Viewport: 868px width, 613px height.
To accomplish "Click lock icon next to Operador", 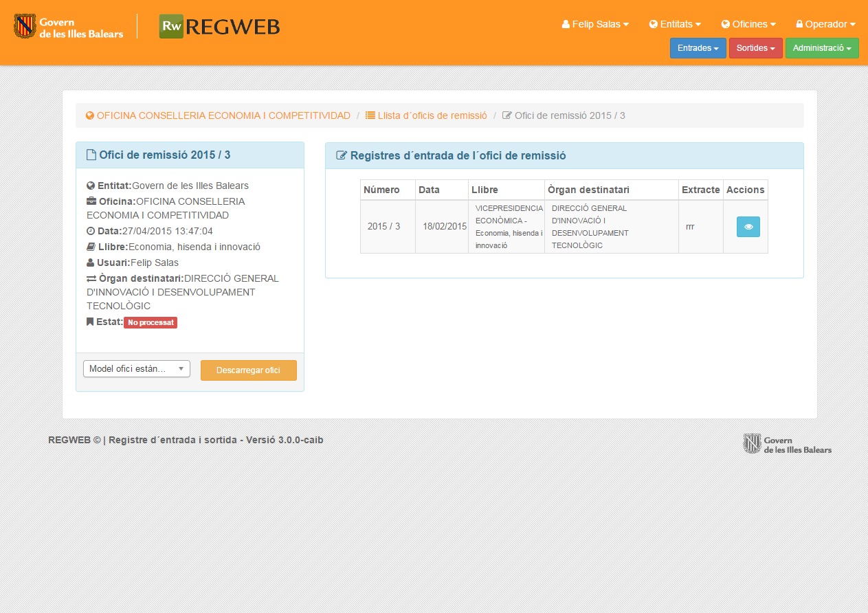I will point(799,24).
